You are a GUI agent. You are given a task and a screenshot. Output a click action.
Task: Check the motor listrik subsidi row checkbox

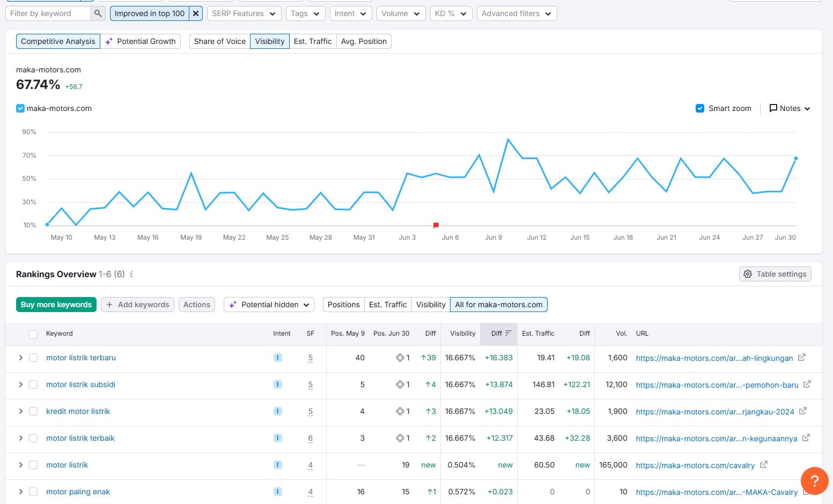tap(33, 384)
